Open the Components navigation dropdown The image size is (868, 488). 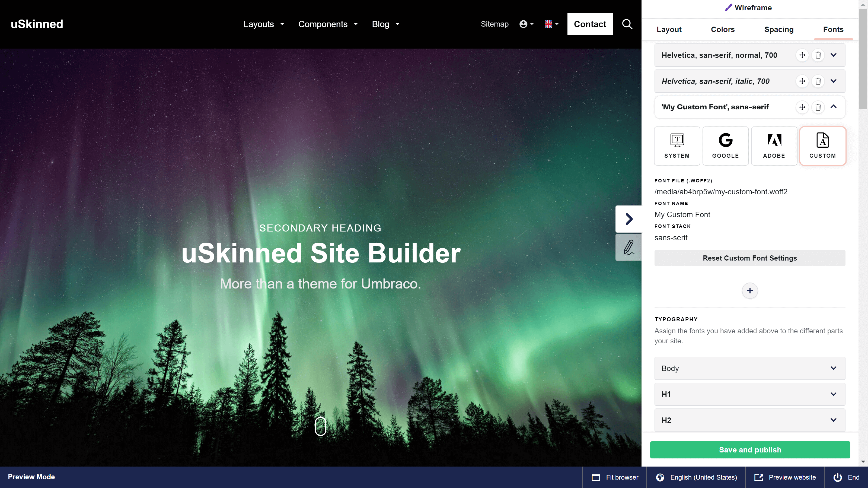pos(328,24)
